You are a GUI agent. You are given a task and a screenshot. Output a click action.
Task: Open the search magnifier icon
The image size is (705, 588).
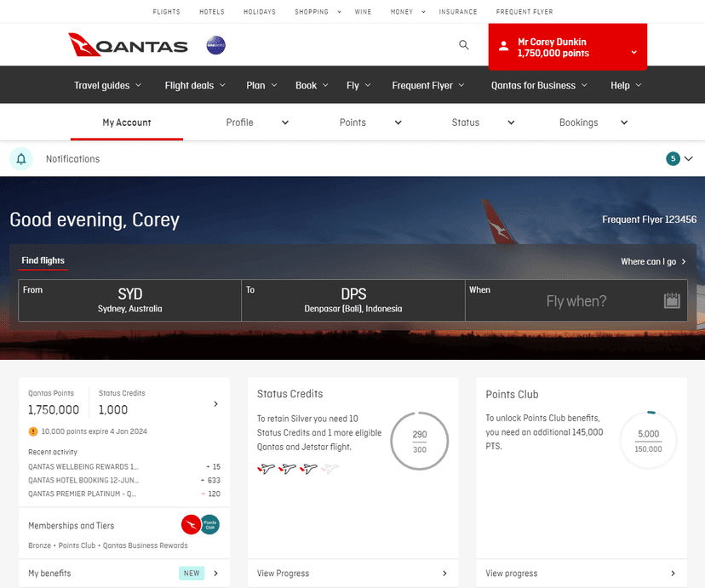coord(464,45)
